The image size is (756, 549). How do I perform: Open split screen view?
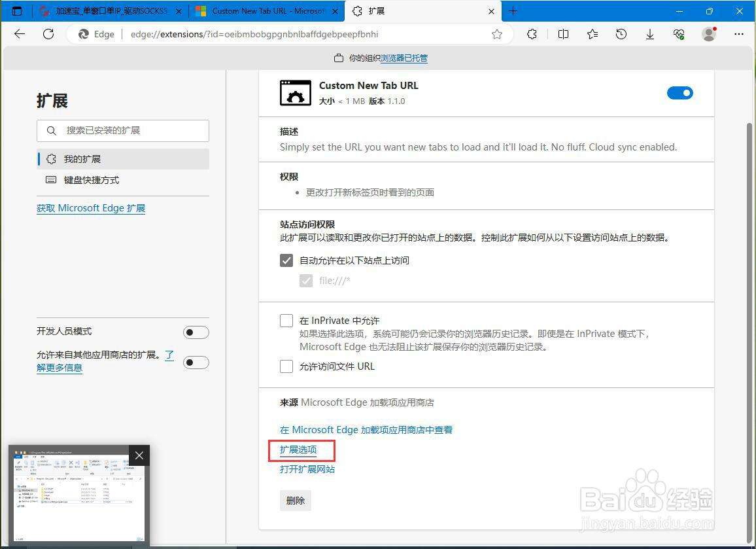[x=563, y=34]
